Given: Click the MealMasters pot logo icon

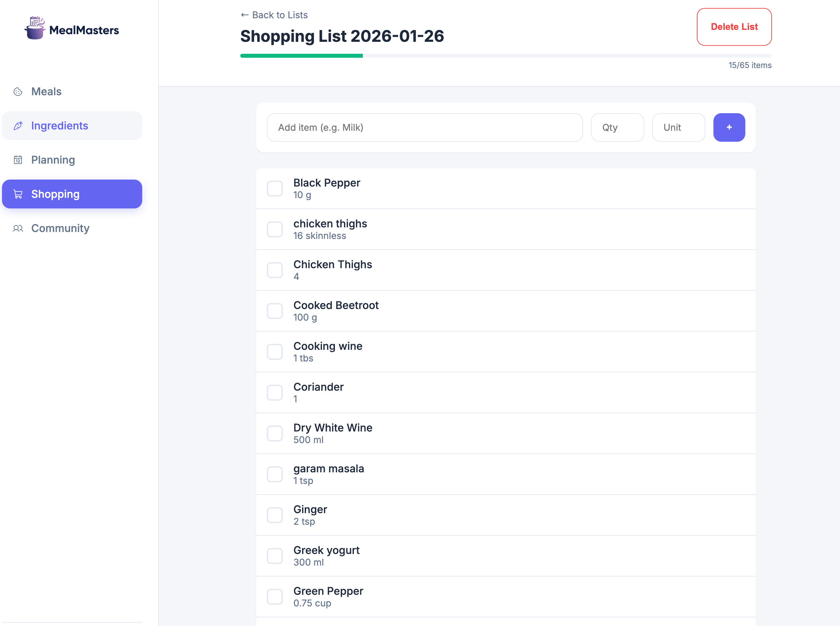Looking at the screenshot, I should point(35,28).
